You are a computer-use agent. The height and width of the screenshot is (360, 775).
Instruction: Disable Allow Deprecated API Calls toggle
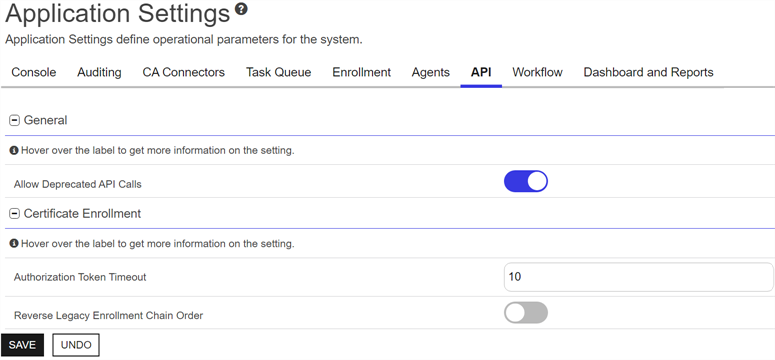[526, 181]
